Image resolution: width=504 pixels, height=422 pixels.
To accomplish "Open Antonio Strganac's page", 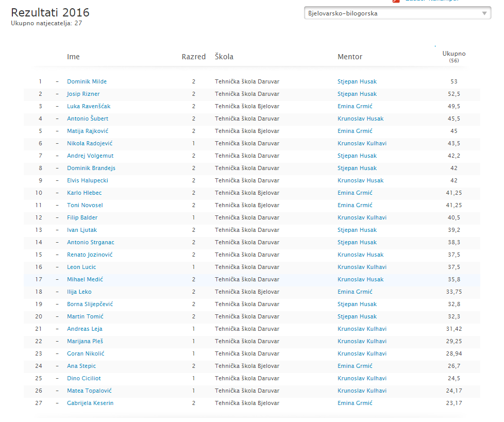I will point(91,242).
